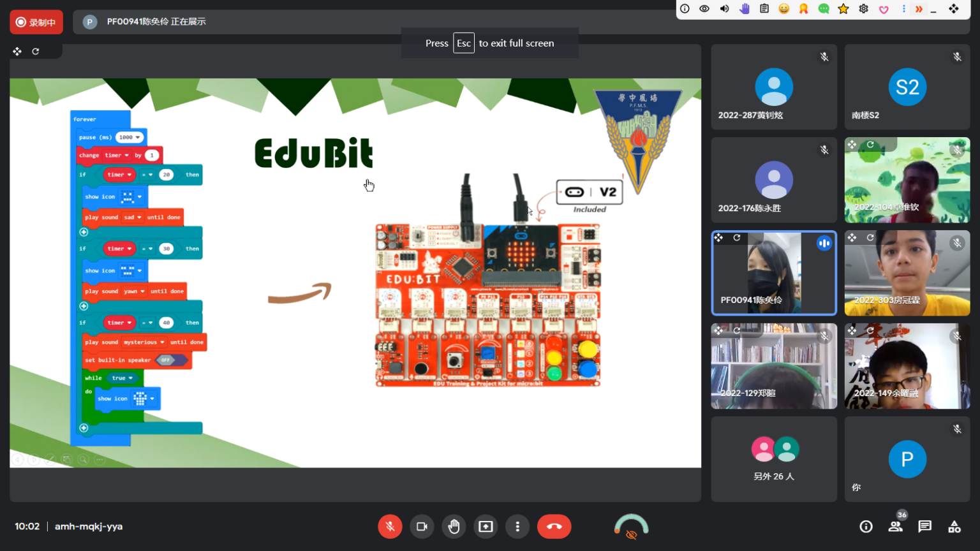Screen dimensions: 980x551
Task: Open the 'mysterious' sound dropdown
Action: coord(144,342)
